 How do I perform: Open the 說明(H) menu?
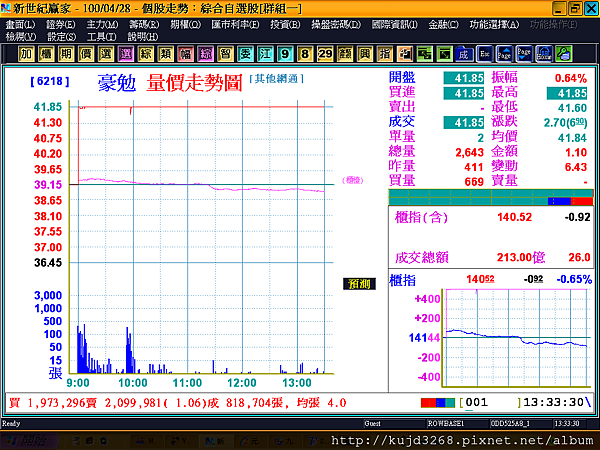pyautogui.click(x=143, y=37)
